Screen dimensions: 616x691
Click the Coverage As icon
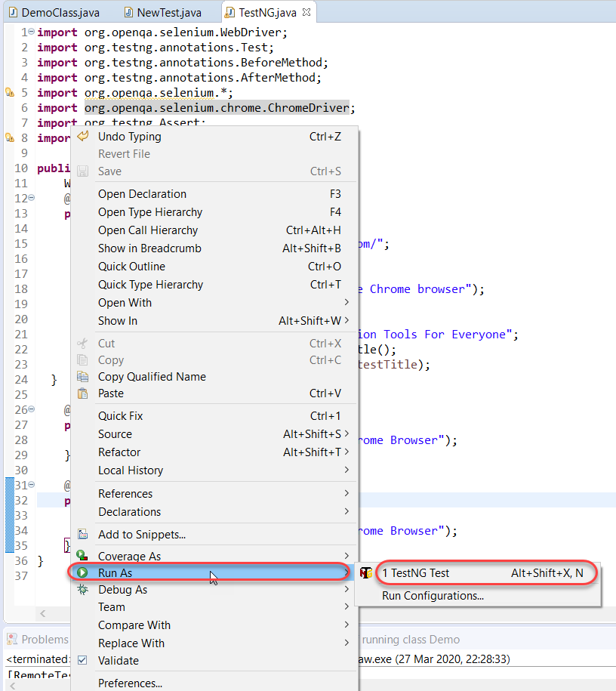(x=82, y=555)
